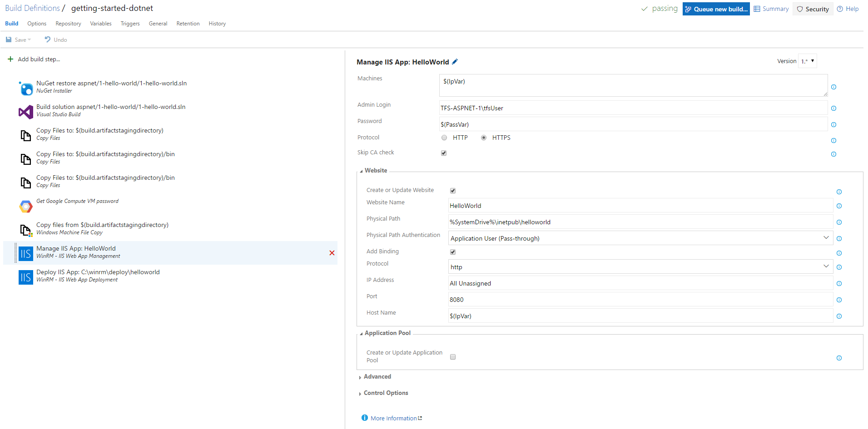Open the More Information link
The image size is (868, 429).
[x=393, y=418]
